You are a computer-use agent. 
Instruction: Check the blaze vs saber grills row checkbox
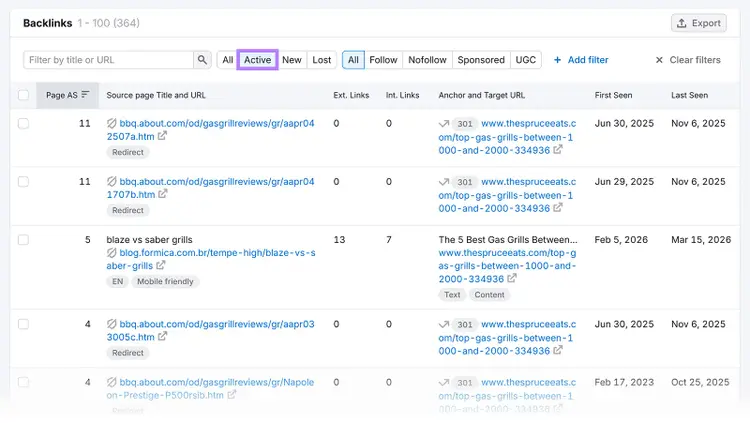(x=23, y=240)
